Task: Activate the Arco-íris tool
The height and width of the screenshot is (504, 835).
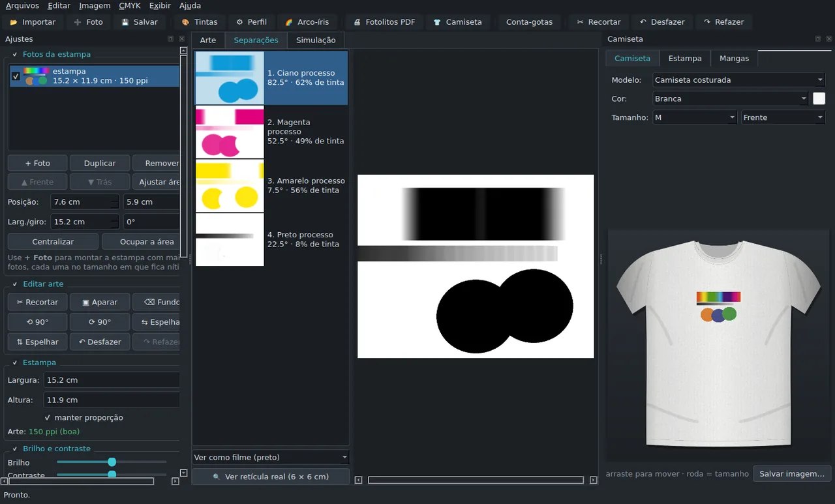Action: [x=307, y=22]
